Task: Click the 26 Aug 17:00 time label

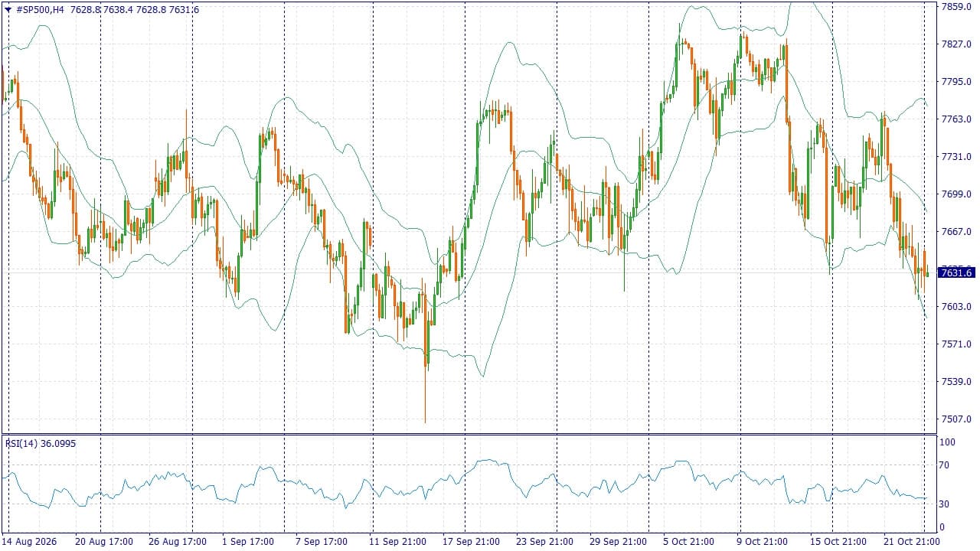Action: 178,541
